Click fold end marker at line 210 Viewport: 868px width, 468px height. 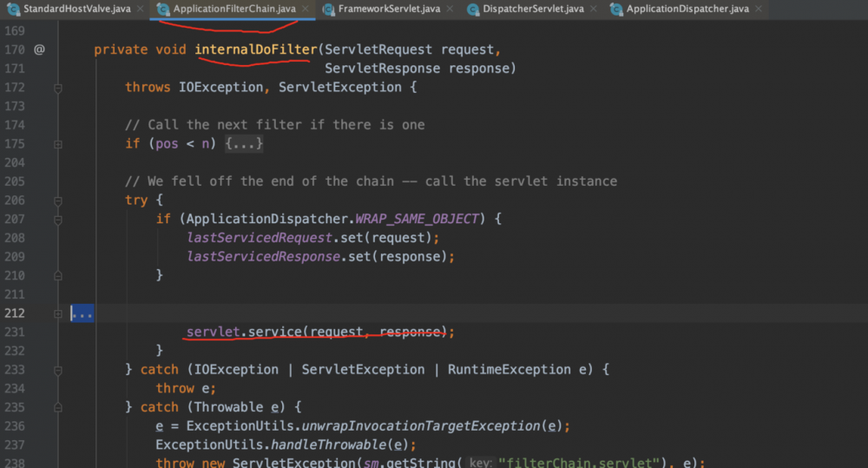(x=58, y=275)
